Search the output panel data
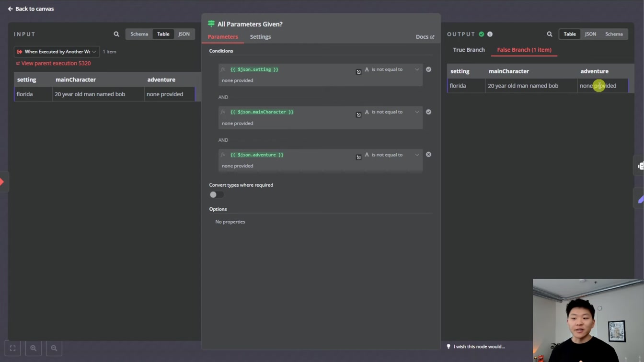 pyautogui.click(x=550, y=34)
